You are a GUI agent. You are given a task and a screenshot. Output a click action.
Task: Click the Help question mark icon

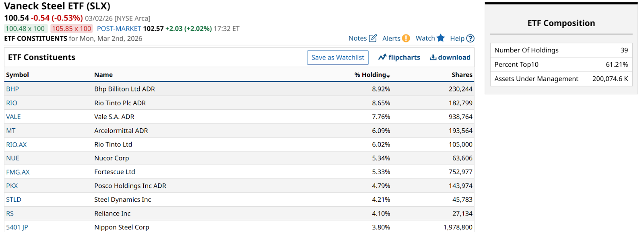(470, 39)
